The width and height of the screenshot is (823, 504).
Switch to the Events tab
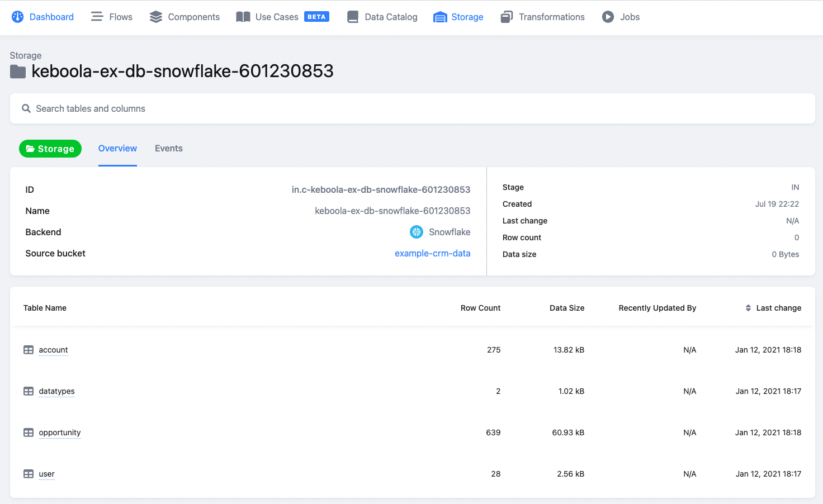[x=168, y=148]
